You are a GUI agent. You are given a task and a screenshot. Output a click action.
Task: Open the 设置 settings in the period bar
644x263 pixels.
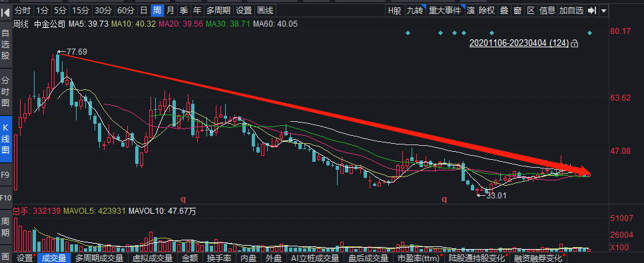pos(244,11)
